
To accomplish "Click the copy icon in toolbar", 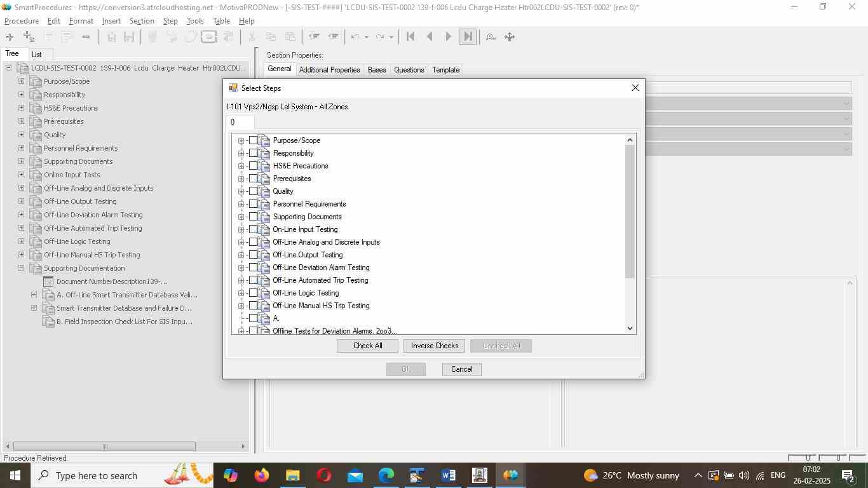I will [271, 37].
